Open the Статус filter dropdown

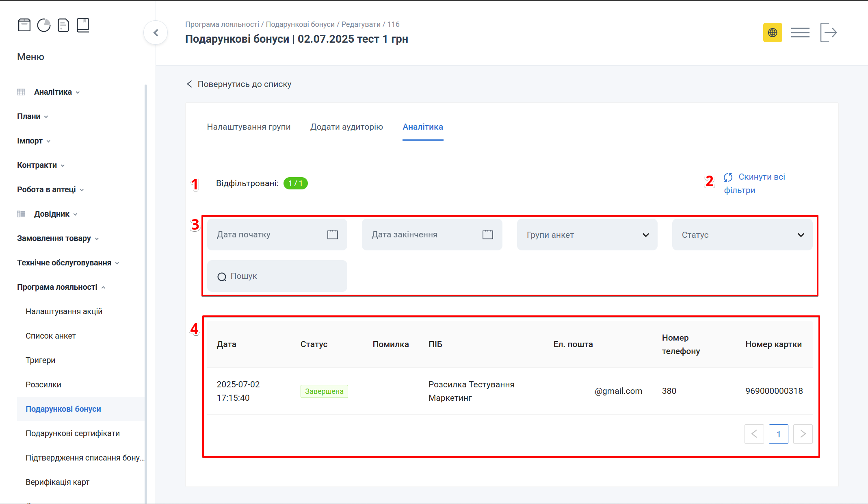coord(742,235)
